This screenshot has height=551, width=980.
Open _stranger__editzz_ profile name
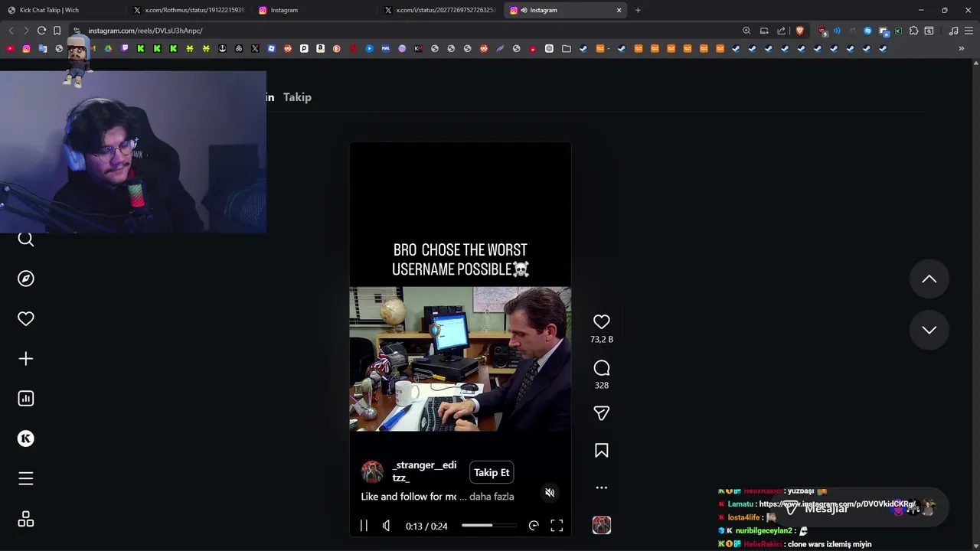coord(424,471)
